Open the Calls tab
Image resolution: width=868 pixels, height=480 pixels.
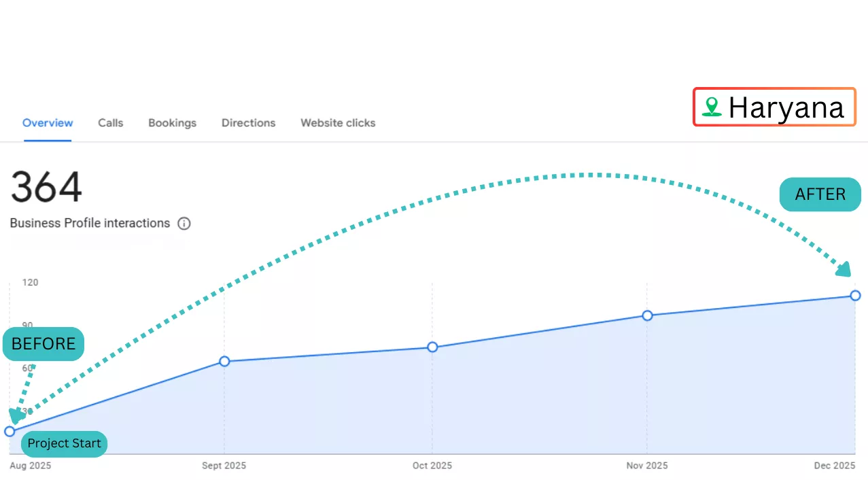pos(110,123)
